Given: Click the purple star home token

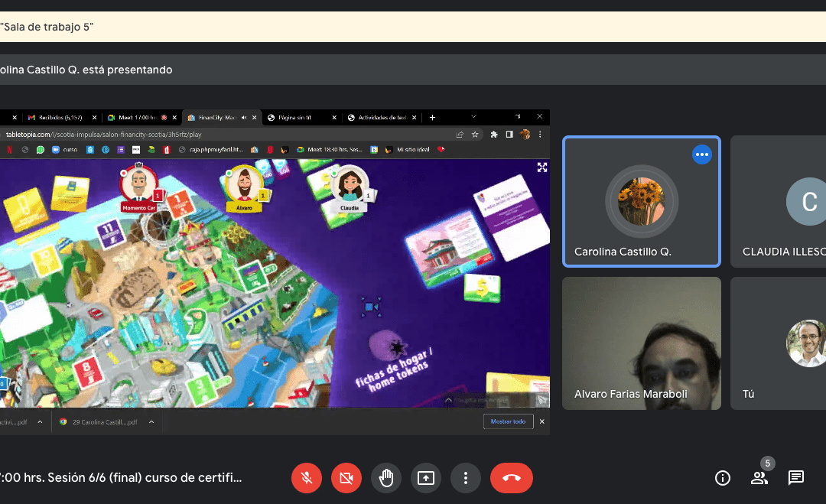Looking at the screenshot, I should click(x=389, y=346).
